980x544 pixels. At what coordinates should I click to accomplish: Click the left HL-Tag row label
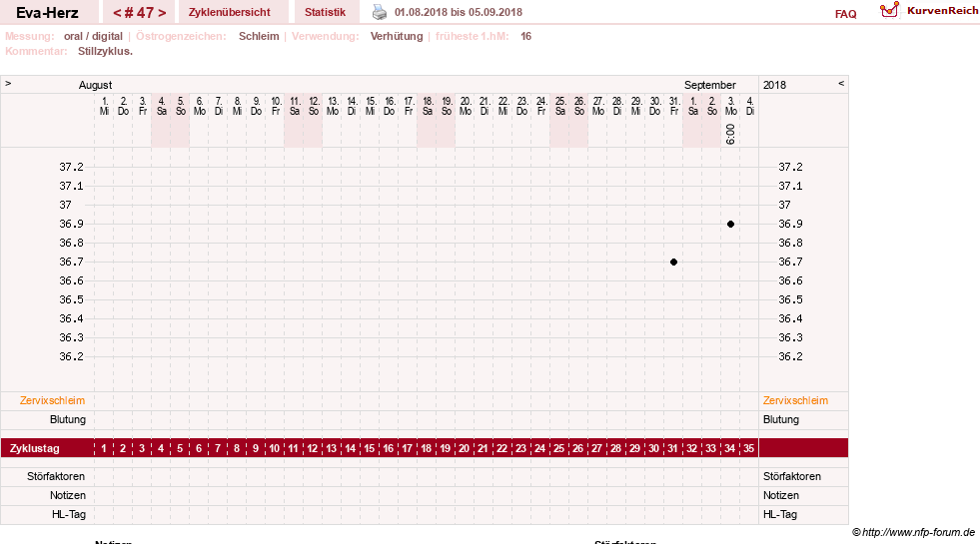pyautogui.click(x=69, y=514)
